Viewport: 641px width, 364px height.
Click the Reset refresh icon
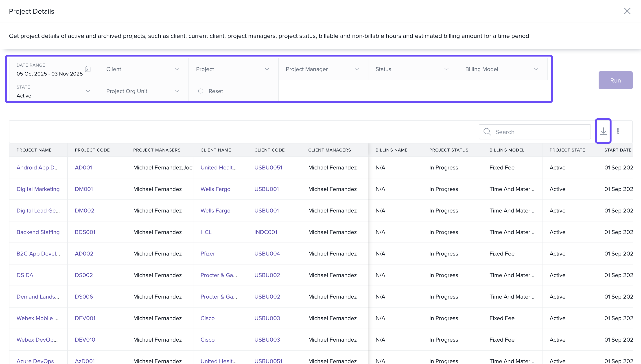point(200,91)
